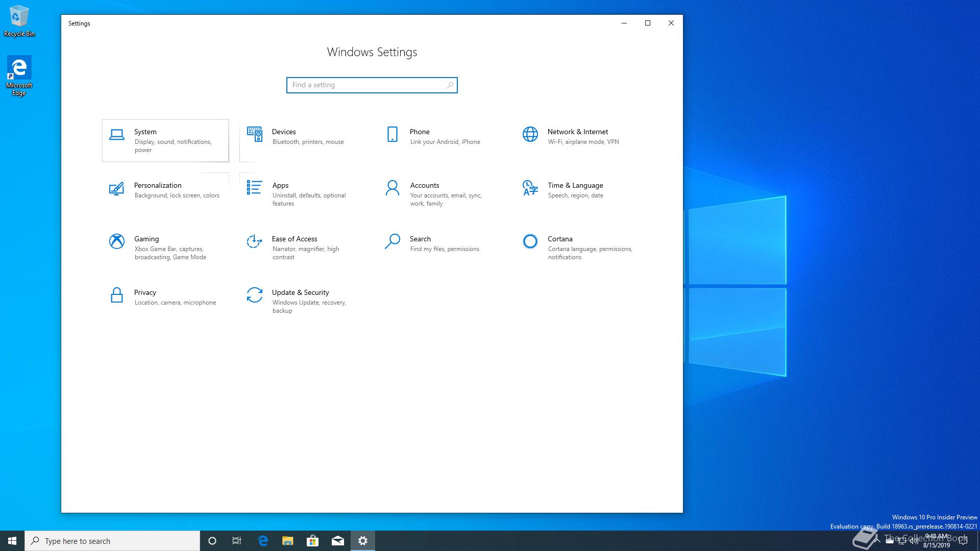Click 'Display, sound, notifications, power' text
Image resolution: width=980 pixels, height=551 pixels.
(173, 146)
